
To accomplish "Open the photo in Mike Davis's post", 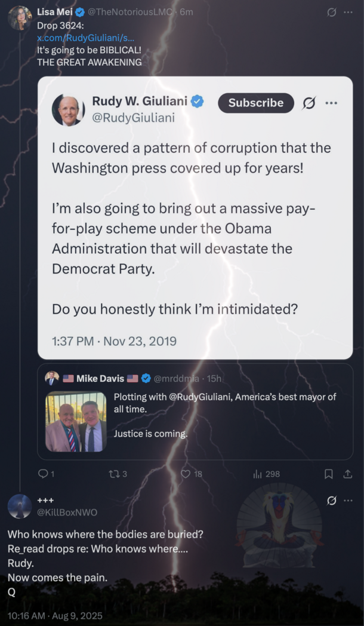I will click(76, 422).
